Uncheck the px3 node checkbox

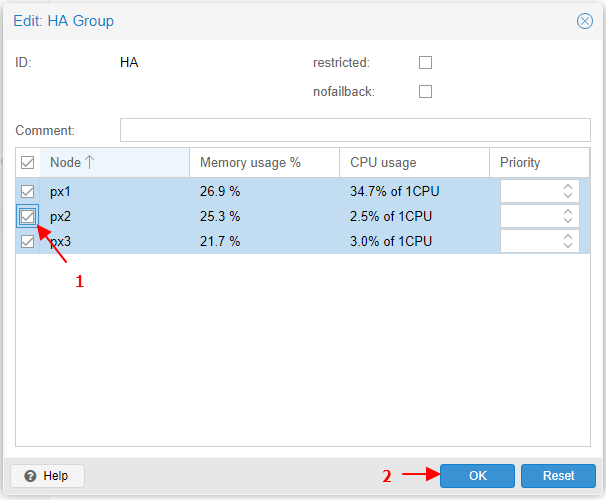28,241
